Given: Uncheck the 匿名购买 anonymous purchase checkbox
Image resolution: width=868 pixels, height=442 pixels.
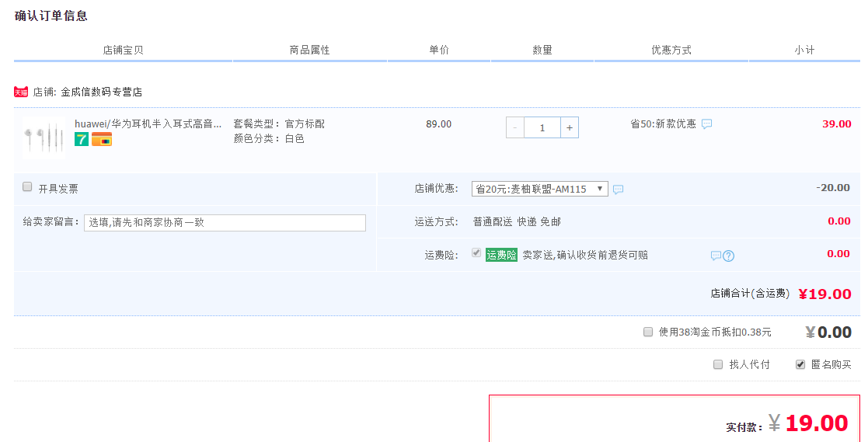Looking at the screenshot, I should 800,364.
